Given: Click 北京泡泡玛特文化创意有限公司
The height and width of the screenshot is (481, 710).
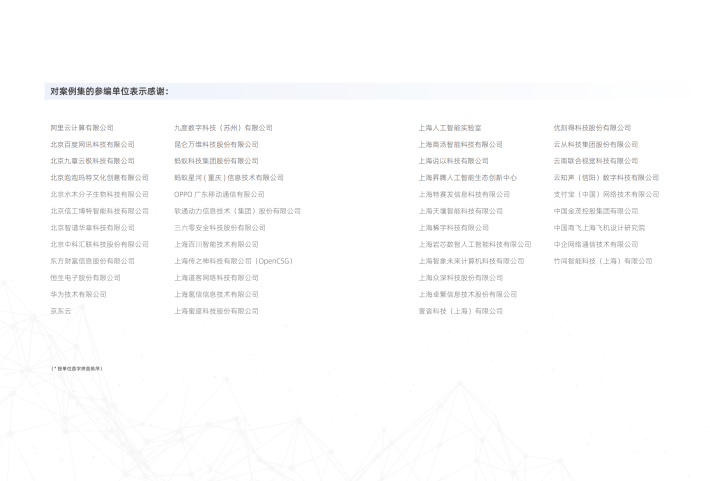Looking at the screenshot, I should pyautogui.click(x=99, y=178).
